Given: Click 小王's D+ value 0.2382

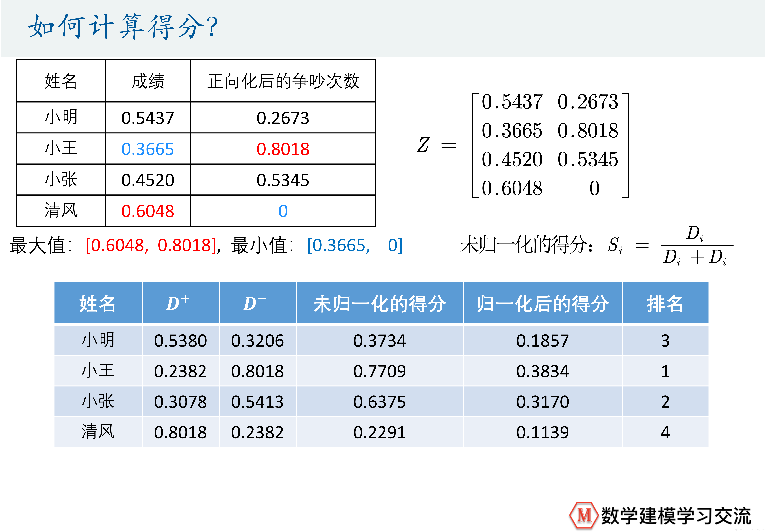Looking at the screenshot, I should coord(180,371).
